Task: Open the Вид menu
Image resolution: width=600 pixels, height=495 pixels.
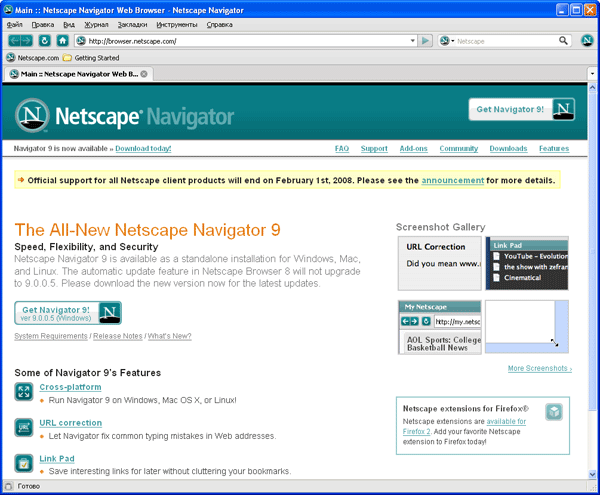Action: [69, 25]
